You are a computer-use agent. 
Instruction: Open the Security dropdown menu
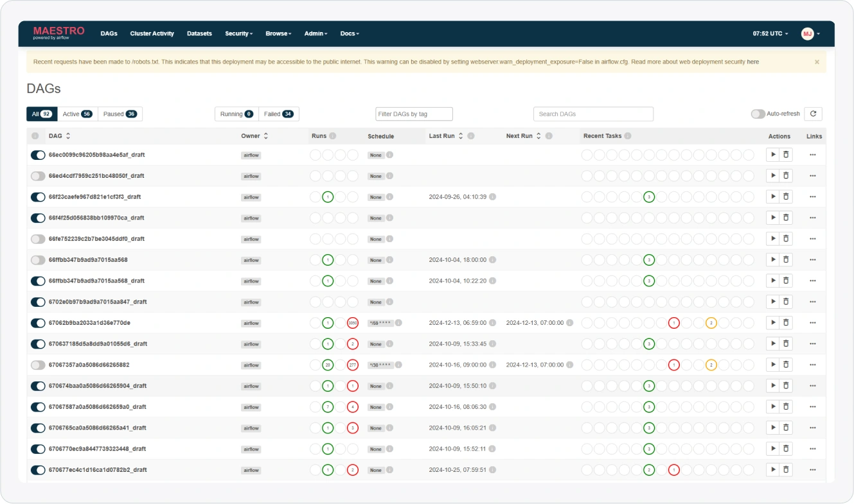click(238, 33)
